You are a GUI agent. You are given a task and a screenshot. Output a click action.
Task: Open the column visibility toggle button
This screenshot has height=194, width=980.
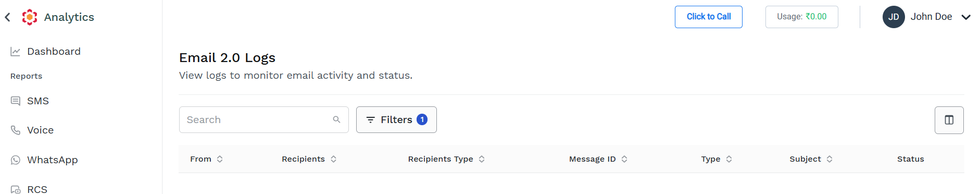coord(949,120)
